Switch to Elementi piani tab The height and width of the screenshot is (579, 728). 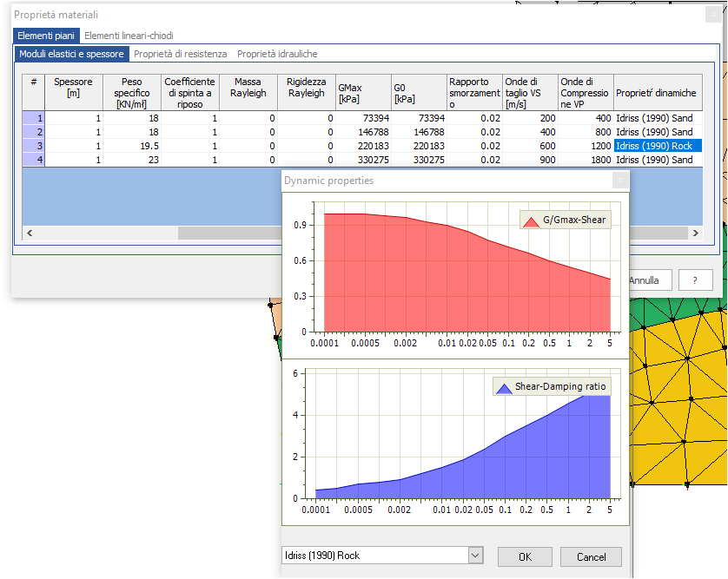click(46, 36)
